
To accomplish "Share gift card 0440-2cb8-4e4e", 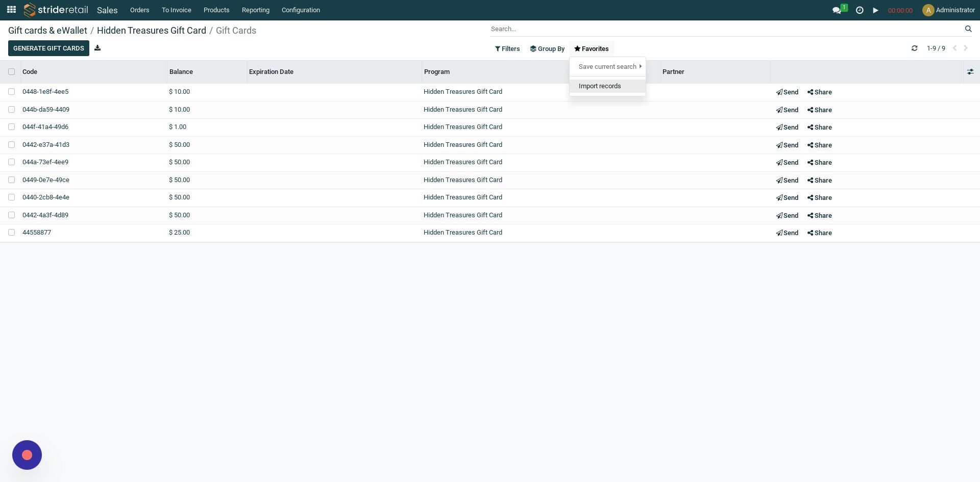I will pos(820,198).
